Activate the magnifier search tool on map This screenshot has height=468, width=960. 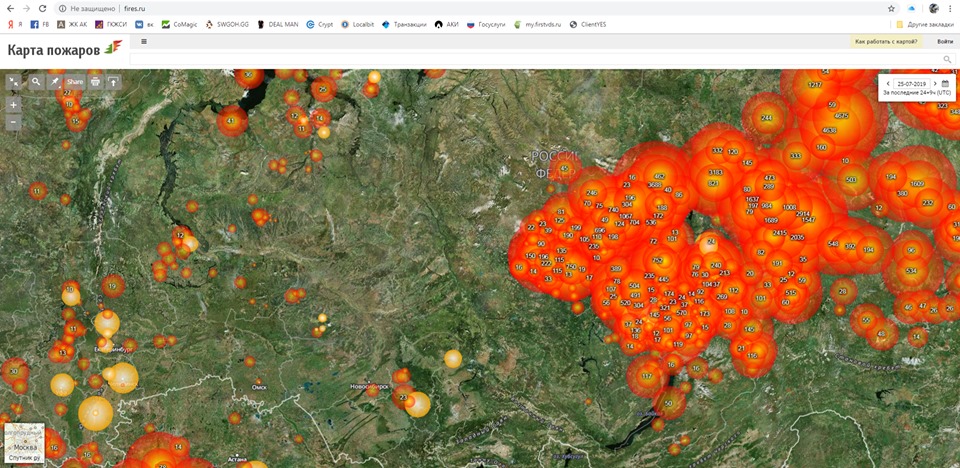[x=36, y=82]
